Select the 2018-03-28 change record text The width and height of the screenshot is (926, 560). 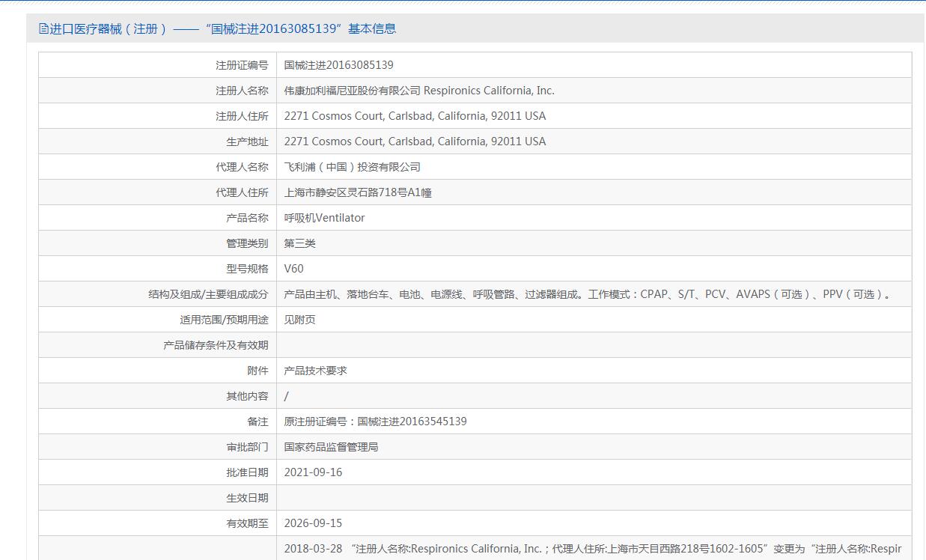[x=593, y=549]
